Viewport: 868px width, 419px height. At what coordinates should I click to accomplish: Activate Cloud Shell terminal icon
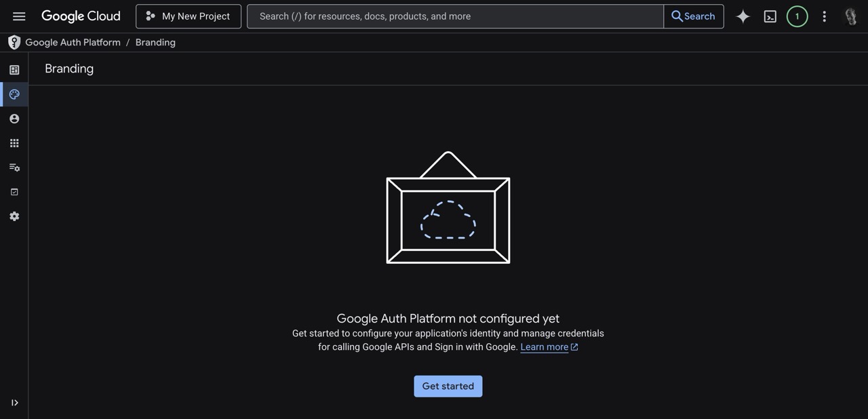[770, 16]
